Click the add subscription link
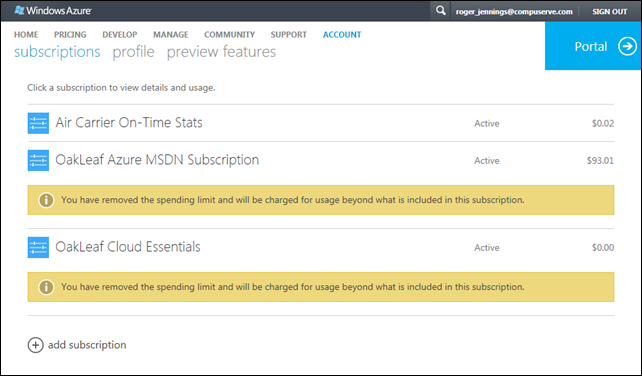 click(87, 345)
